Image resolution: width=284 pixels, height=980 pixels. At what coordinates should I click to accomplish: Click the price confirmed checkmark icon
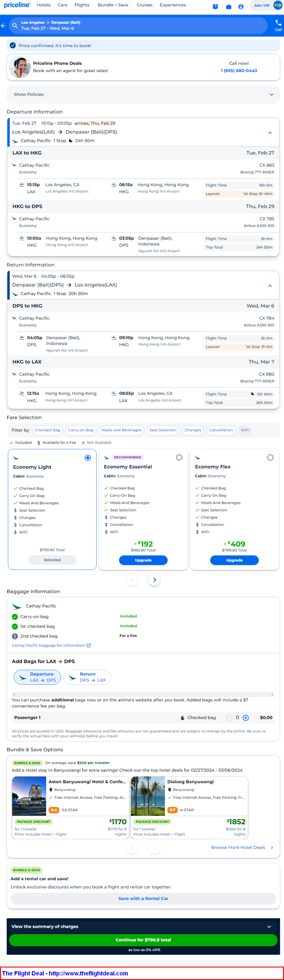13,45
